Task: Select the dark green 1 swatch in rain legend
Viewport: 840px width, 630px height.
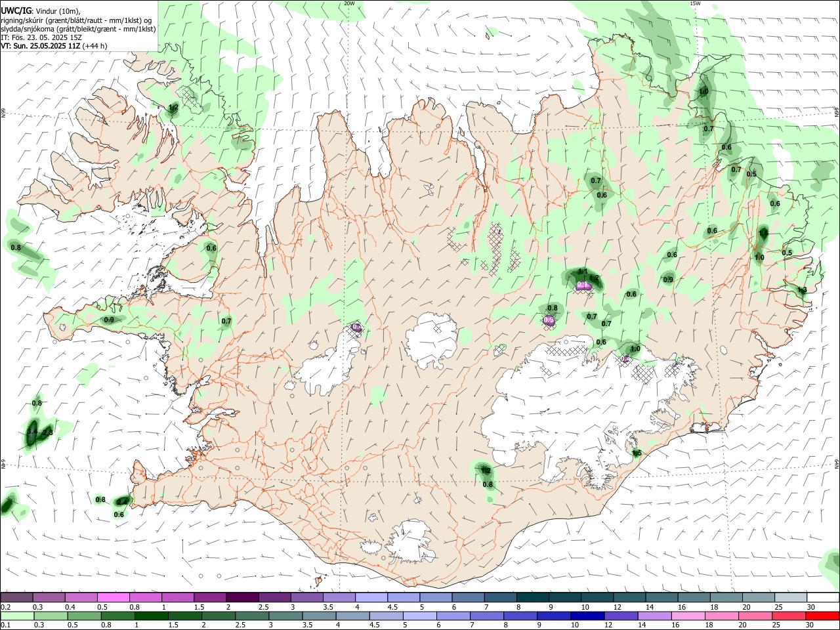Action: click(x=151, y=616)
